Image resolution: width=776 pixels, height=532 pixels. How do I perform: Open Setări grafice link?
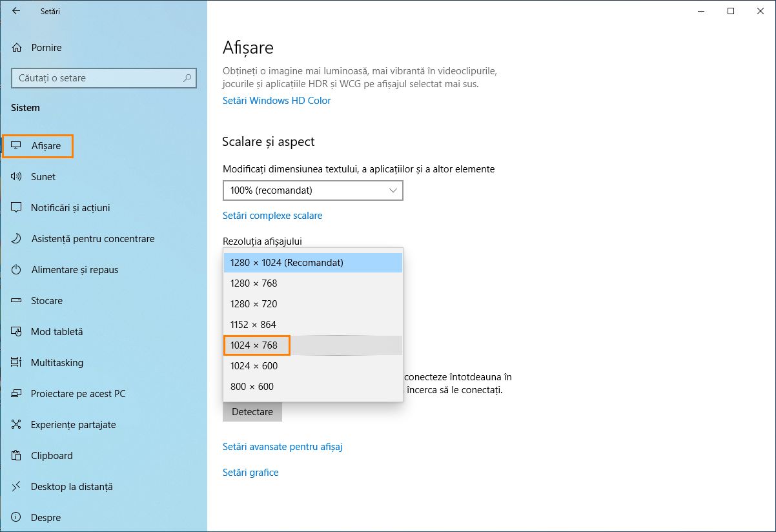250,473
